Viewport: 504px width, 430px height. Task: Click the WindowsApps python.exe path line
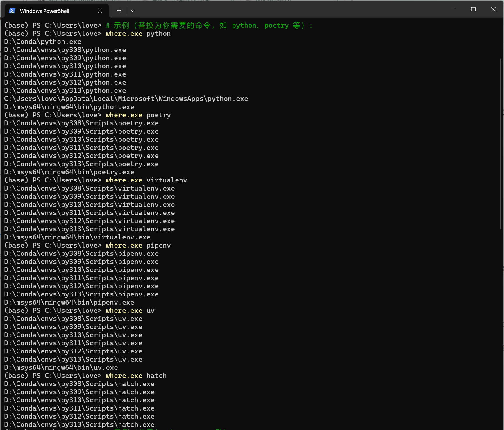(126, 99)
